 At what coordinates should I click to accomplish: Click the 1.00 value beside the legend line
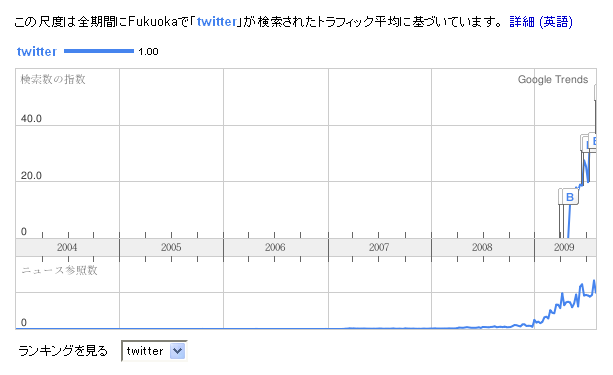pyautogui.click(x=148, y=52)
